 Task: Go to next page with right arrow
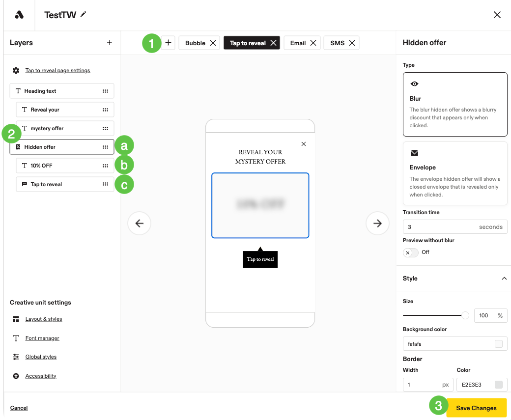pyautogui.click(x=377, y=223)
